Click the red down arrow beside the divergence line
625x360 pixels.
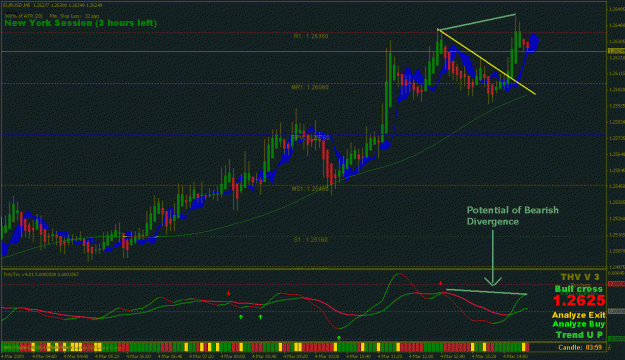point(440,283)
